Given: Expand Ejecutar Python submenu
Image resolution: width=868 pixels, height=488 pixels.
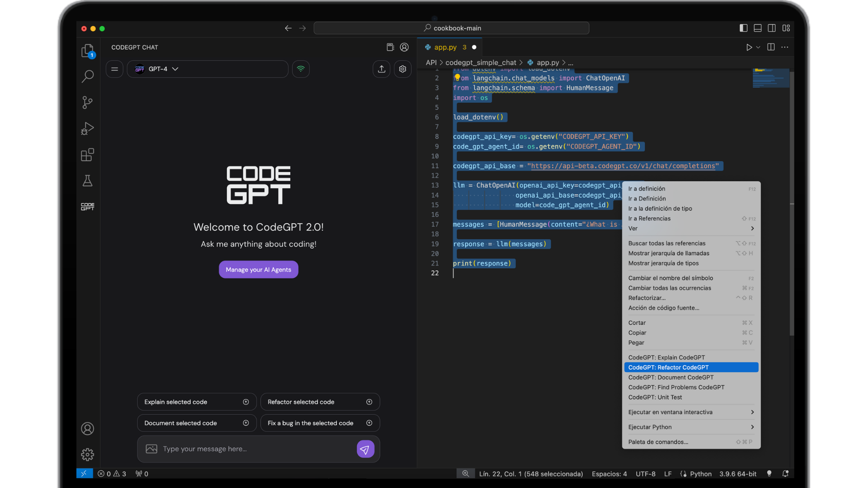Looking at the screenshot, I should point(691,427).
